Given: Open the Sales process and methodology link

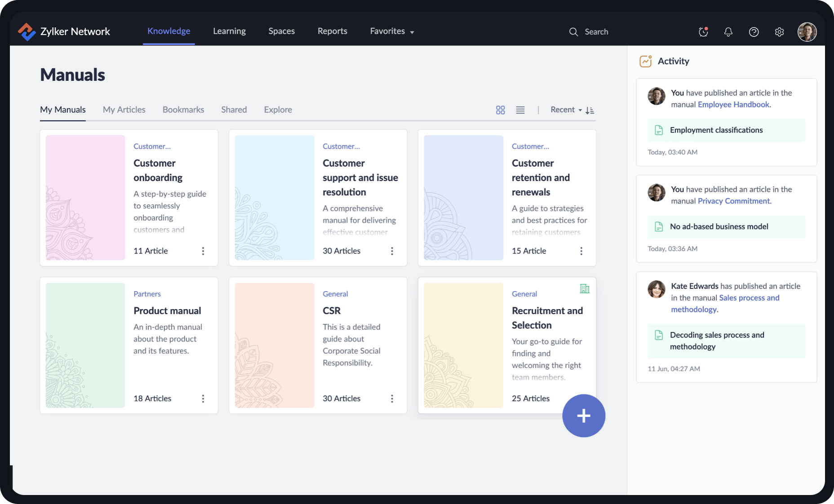Looking at the screenshot, I should (x=725, y=304).
